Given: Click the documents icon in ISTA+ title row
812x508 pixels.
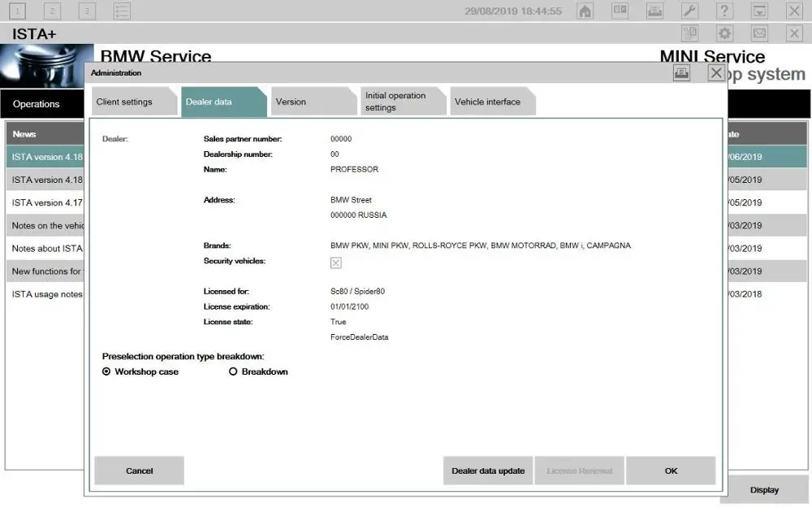Looking at the screenshot, I should click(689, 33).
